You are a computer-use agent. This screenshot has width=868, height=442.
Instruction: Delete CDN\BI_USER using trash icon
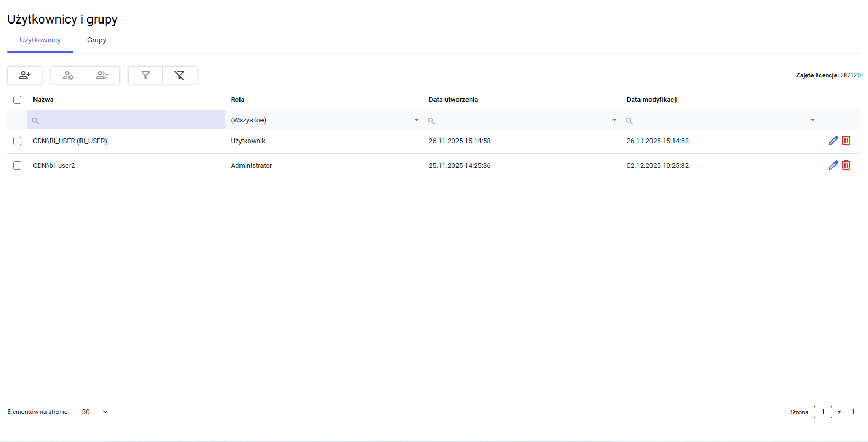click(846, 141)
